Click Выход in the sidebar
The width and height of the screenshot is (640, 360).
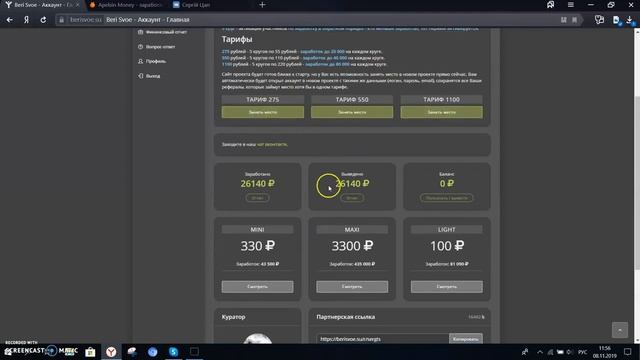click(149, 76)
